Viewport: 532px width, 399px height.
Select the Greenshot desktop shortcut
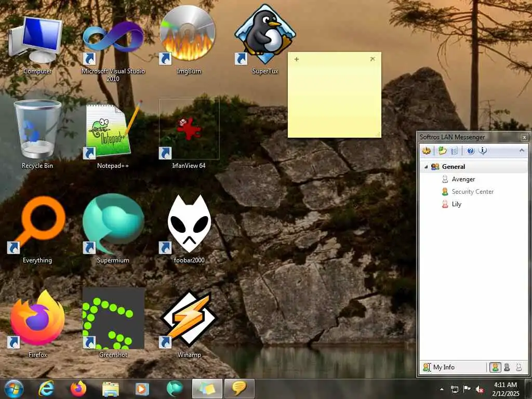click(x=113, y=323)
